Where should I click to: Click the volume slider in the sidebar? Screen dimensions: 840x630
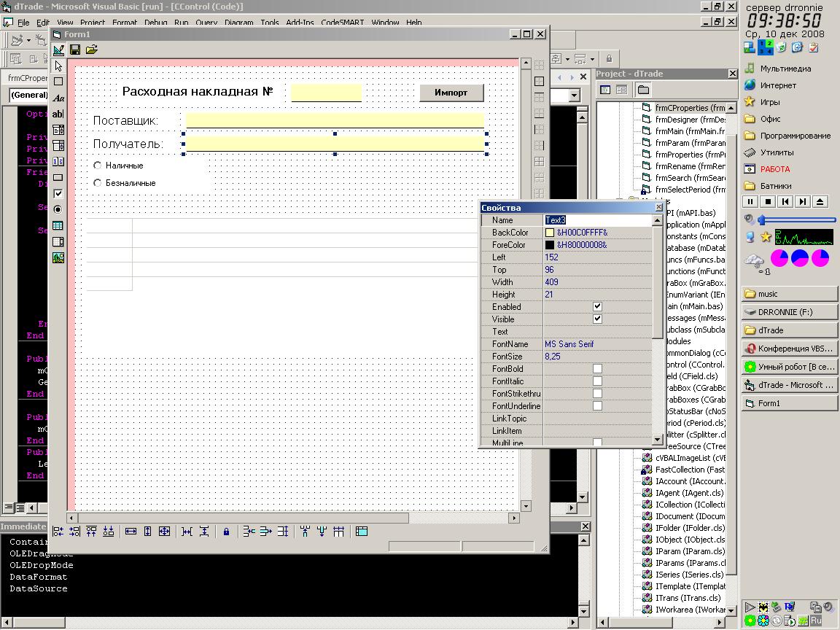pyautogui.click(x=797, y=219)
